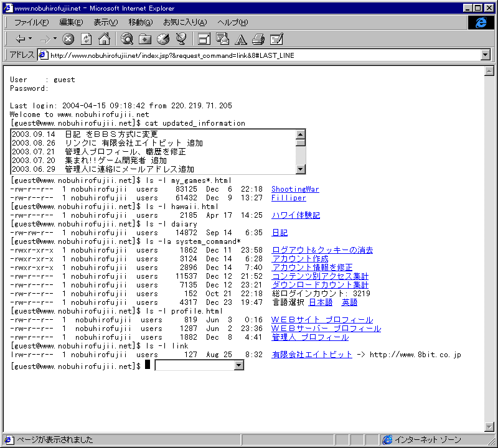
Task: Open the Channels satellite dish icon
Action: point(181,39)
